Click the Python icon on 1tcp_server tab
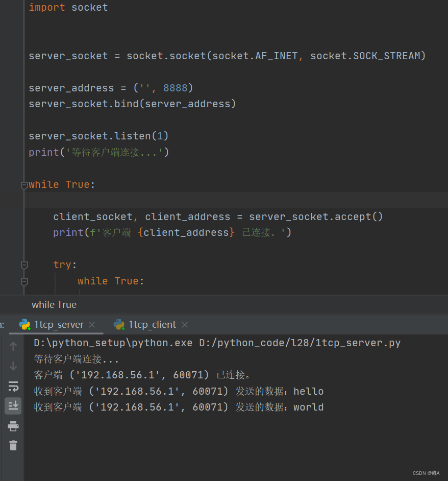 coord(25,325)
